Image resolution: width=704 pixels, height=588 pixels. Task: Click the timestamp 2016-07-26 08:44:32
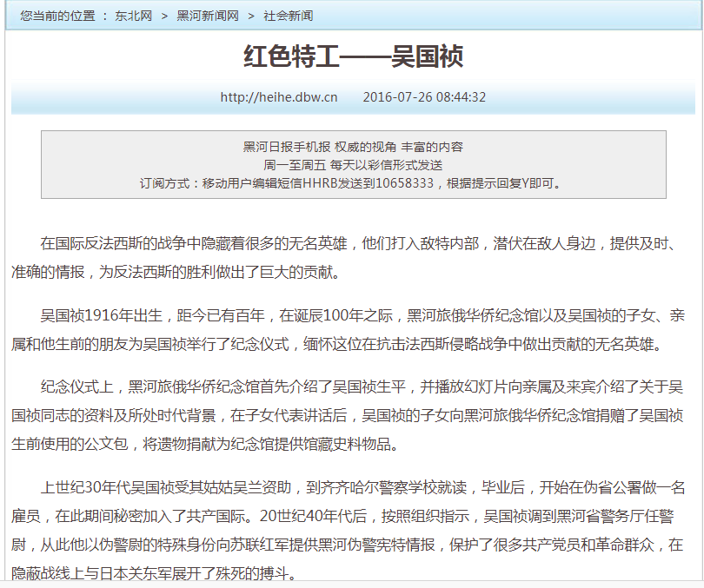point(424,97)
